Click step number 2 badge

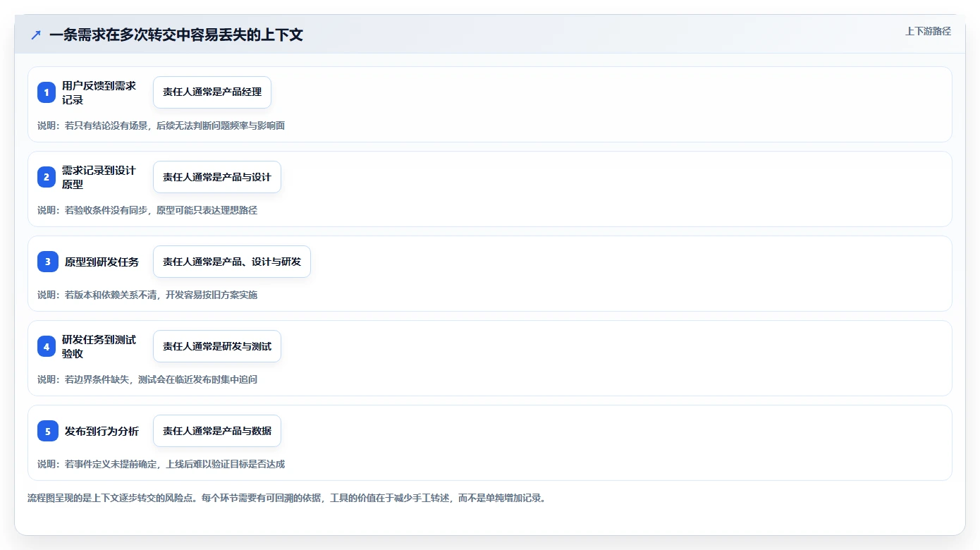tap(47, 177)
